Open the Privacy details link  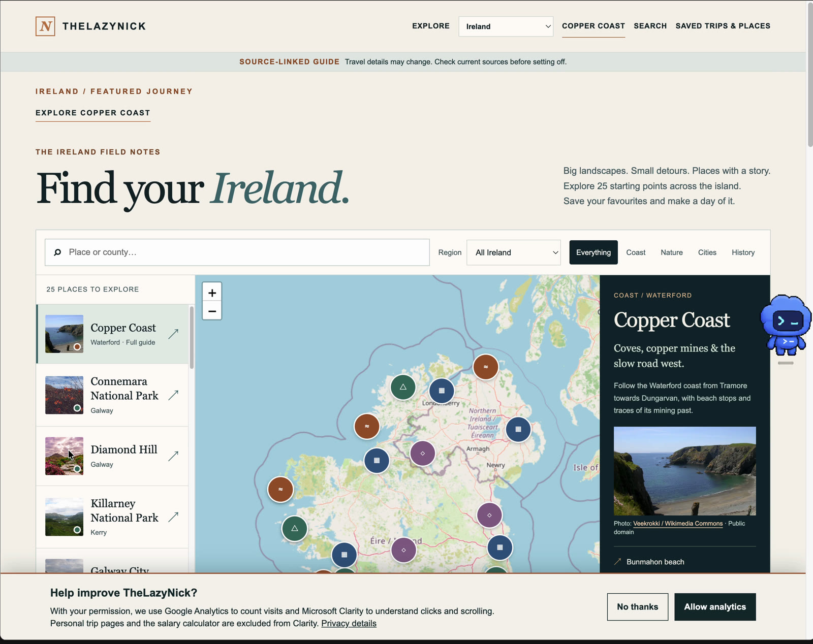click(x=349, y=623)
